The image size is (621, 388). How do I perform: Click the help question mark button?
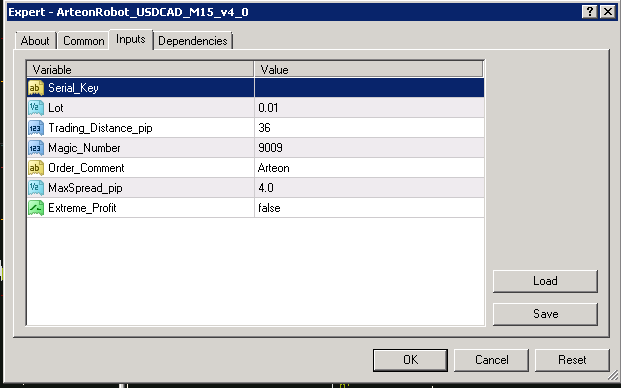pos(590,12)
